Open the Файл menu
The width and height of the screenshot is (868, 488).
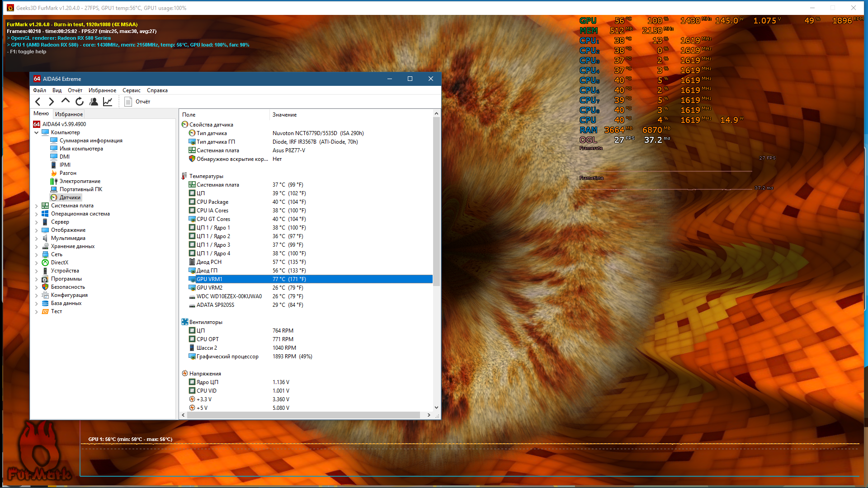tap(39, 90)
